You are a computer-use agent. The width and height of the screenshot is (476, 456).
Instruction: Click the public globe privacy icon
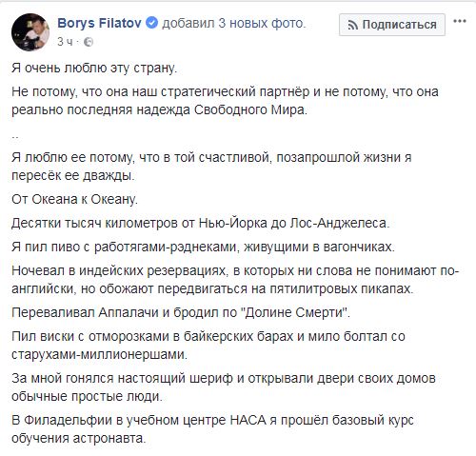pos(89,42)
